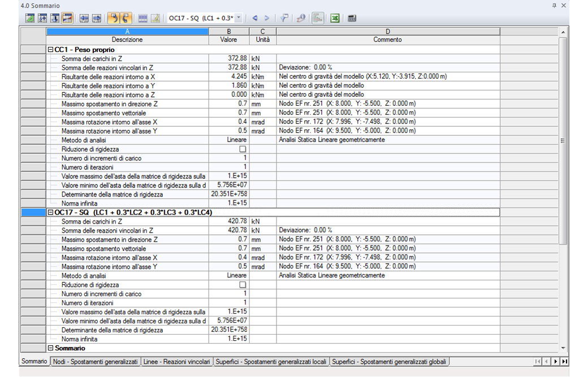Screen dimensions: 588x377
Task: Click the right-pointing table arrow icon
Action: point(96,18)
